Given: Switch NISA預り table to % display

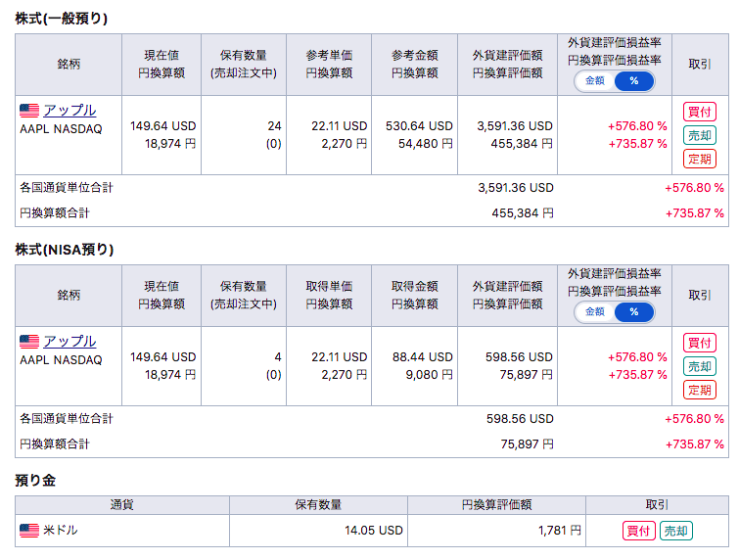Looking at the screenshot, I should tap(633, 312).
